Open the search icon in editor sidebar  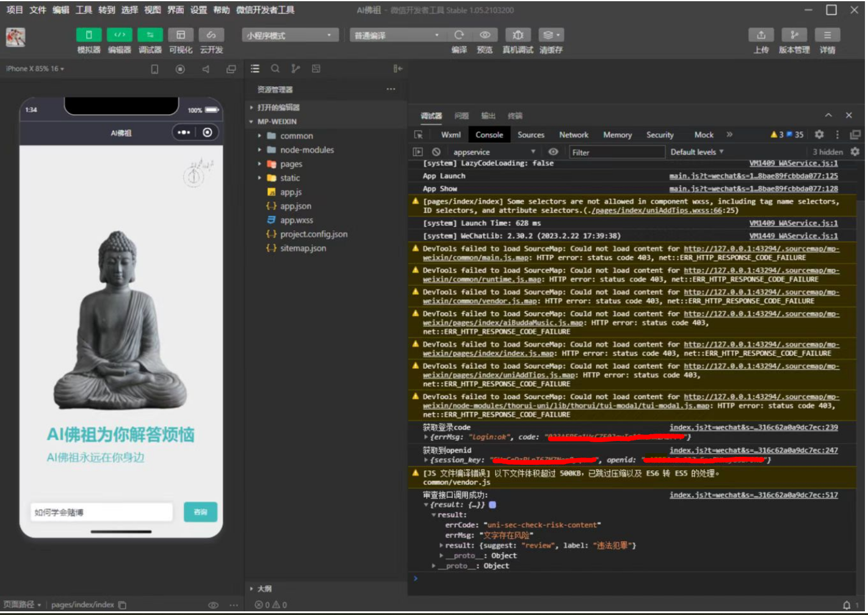click(275, 69)
